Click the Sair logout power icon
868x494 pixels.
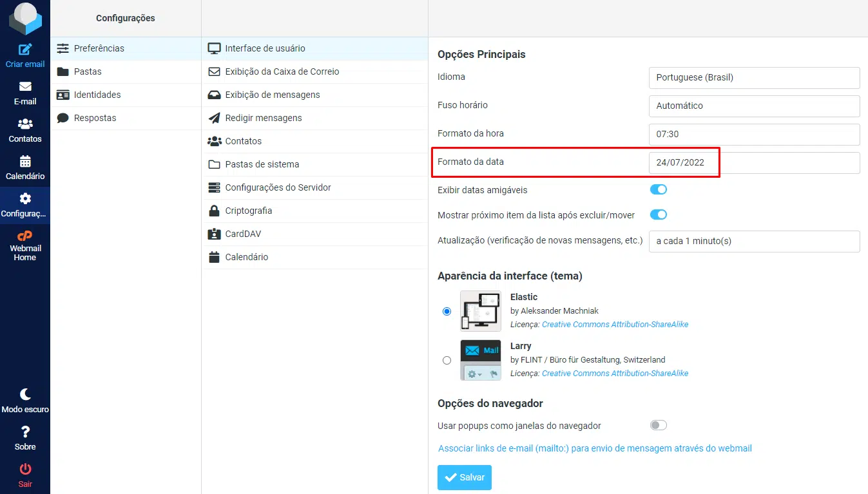(x=25, y=475)
